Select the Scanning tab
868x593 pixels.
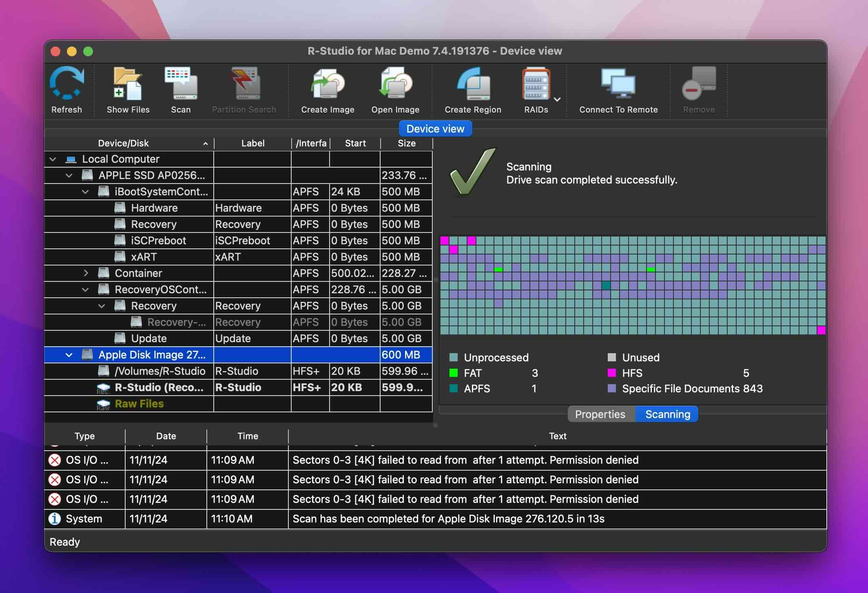tap(667, 414)
